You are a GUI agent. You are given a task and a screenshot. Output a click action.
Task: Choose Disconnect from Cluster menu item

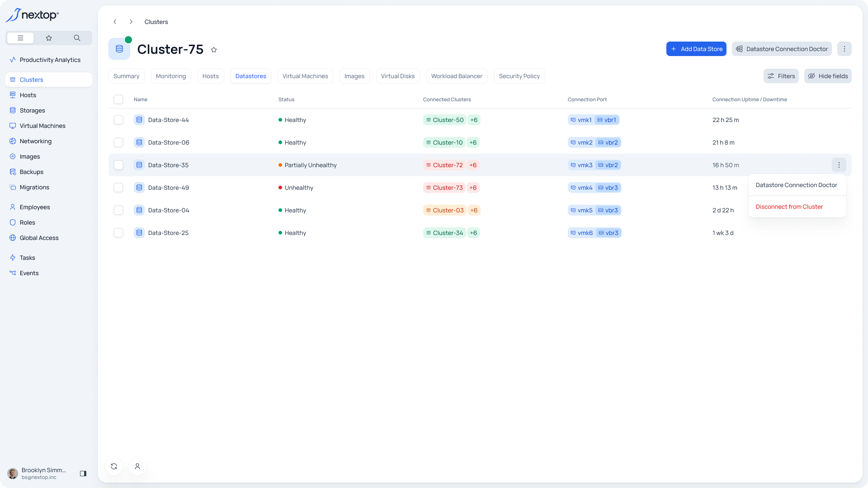coord(797,206)
